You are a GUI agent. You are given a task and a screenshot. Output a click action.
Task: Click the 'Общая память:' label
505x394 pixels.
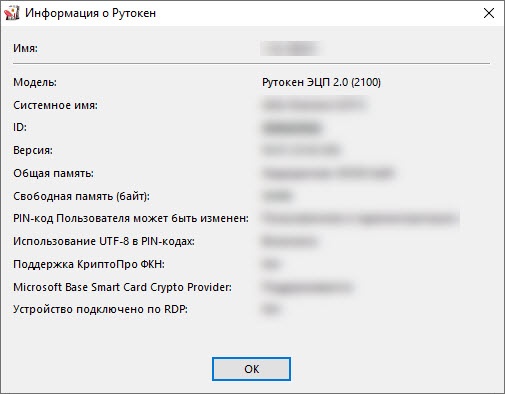(x=53, y=173)
